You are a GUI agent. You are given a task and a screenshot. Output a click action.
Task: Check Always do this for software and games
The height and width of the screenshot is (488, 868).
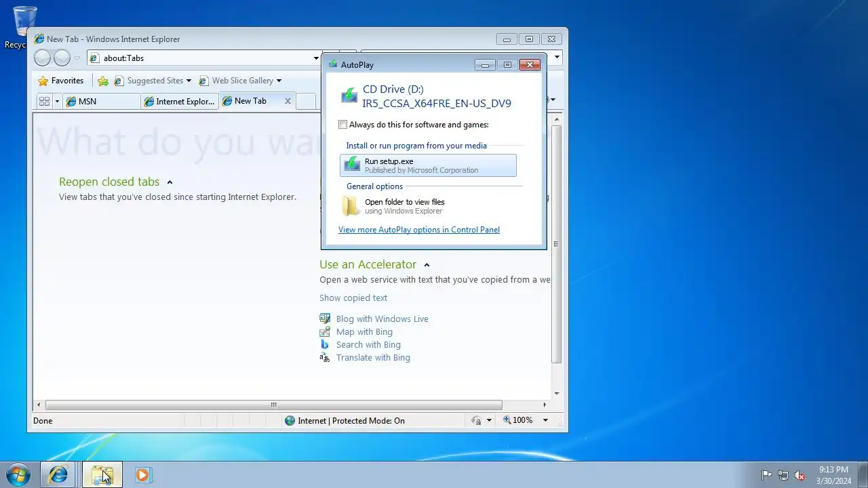[x=342, y=125]
